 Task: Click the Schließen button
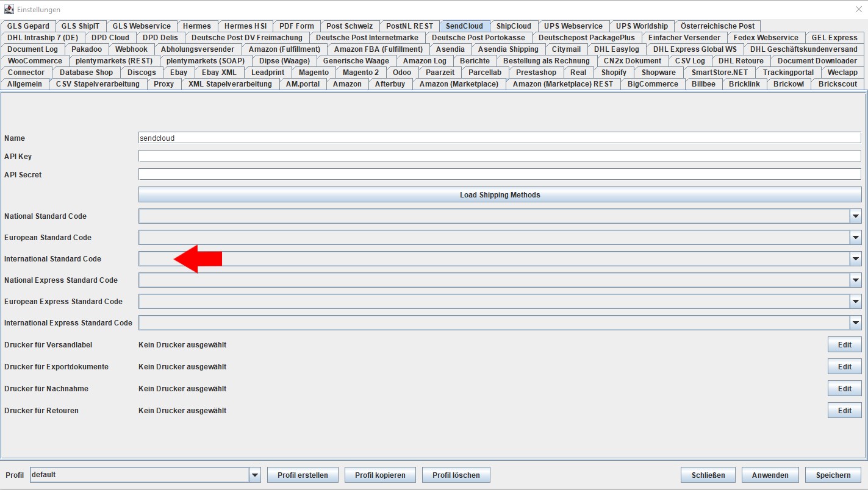click(708, 475)
